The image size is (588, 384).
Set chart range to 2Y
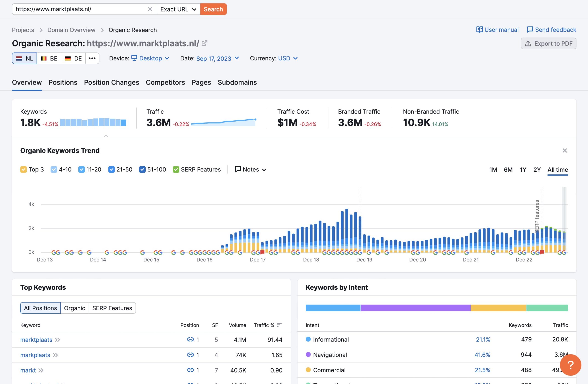point(537,170)
